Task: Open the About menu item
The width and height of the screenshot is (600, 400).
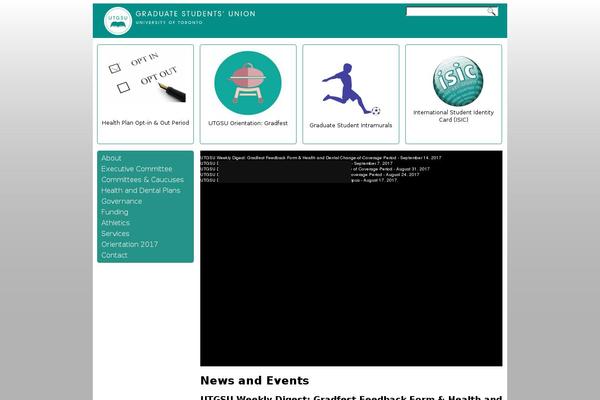Action: pyautogui.click(x=111, y=158)
